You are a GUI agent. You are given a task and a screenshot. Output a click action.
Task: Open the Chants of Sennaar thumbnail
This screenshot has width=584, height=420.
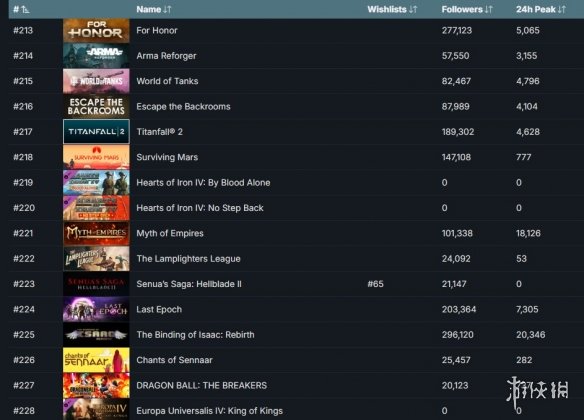tap(96, 360)
